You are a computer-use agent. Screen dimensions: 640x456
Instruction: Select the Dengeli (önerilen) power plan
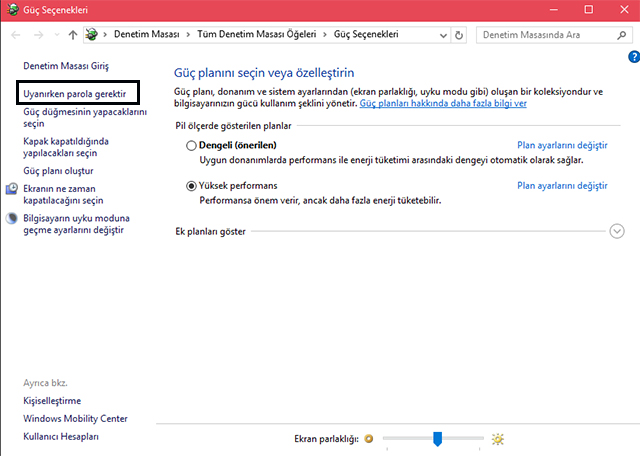[x=191, y=145]
